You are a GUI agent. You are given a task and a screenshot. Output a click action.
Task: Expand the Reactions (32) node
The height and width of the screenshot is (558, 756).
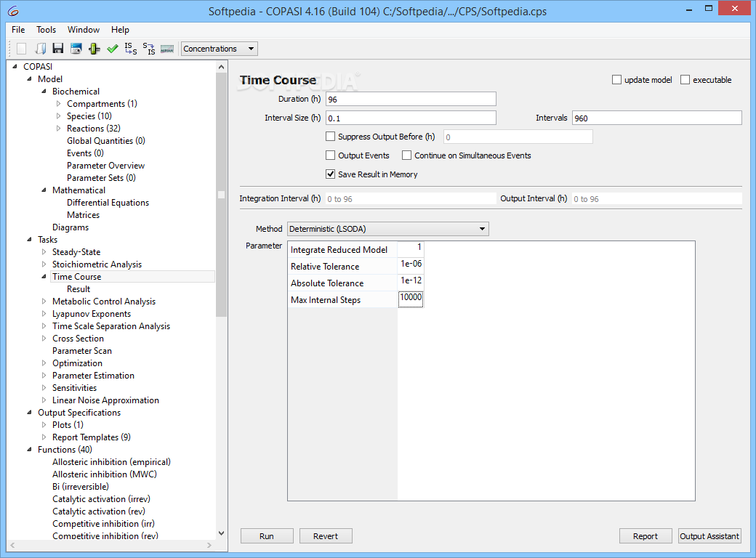click(58, 128)
